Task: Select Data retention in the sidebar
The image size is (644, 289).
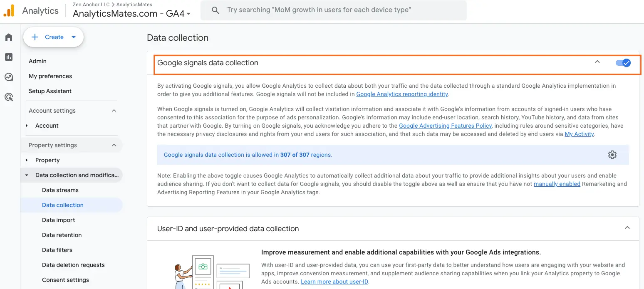Action: (62, 235)
